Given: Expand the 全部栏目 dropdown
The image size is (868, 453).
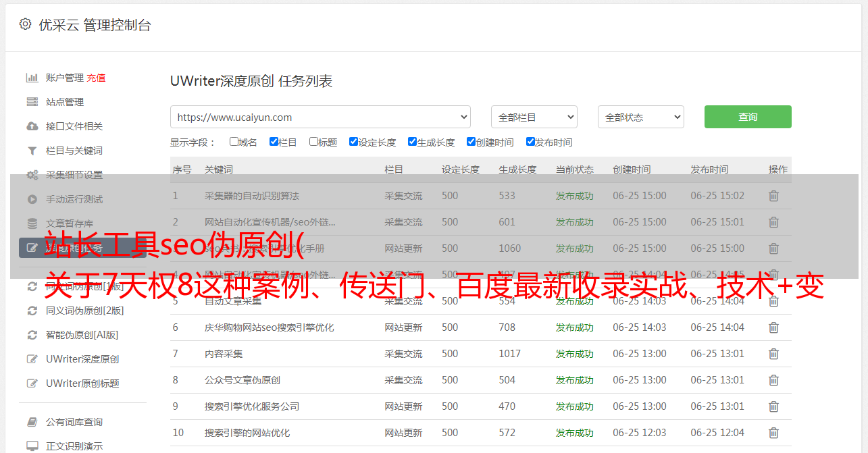Looking at the screenshot, I should click(534, 117).
